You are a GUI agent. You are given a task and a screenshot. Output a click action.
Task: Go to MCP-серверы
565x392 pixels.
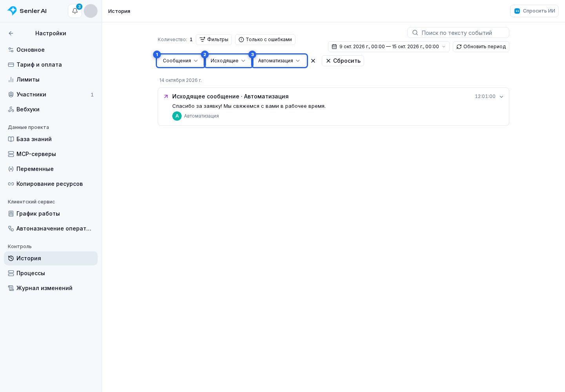tap(51, 154)
